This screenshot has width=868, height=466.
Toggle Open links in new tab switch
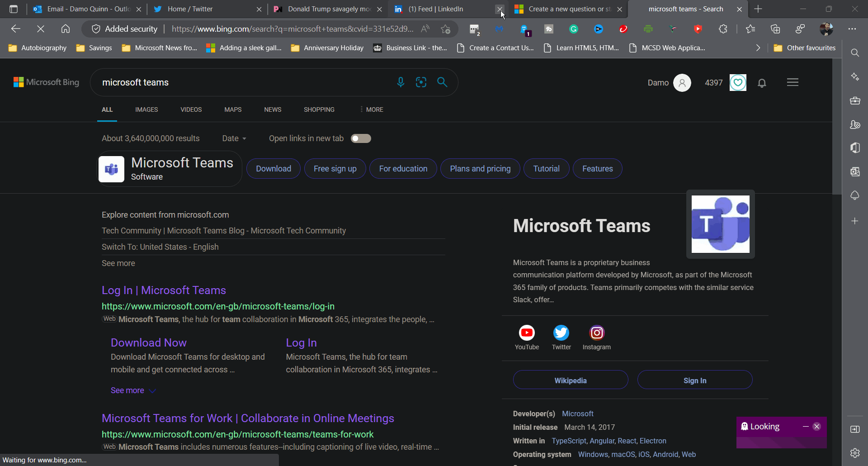coord(361,138)
